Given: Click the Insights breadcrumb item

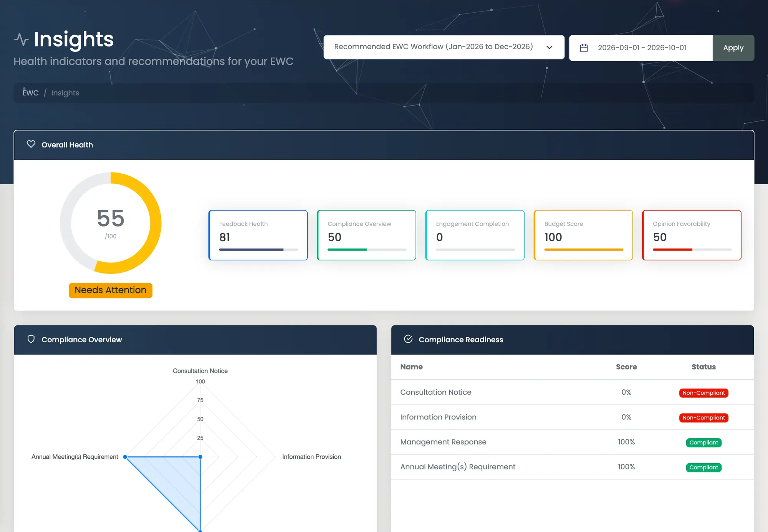Looking at the screenshot, I should click(x=65, y=93).
